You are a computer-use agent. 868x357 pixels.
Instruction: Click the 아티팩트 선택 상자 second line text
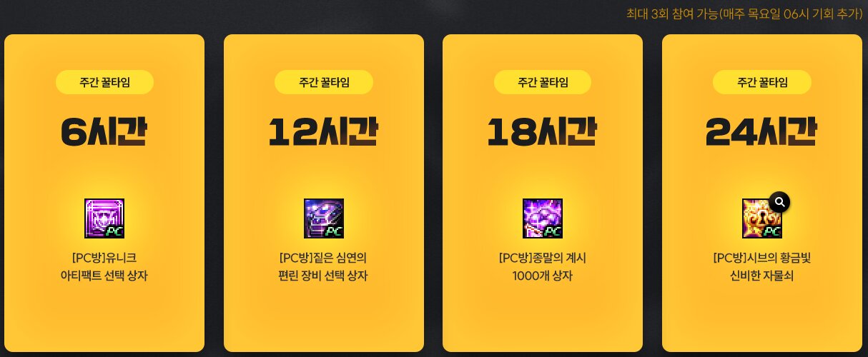click(x=104, y=276)
